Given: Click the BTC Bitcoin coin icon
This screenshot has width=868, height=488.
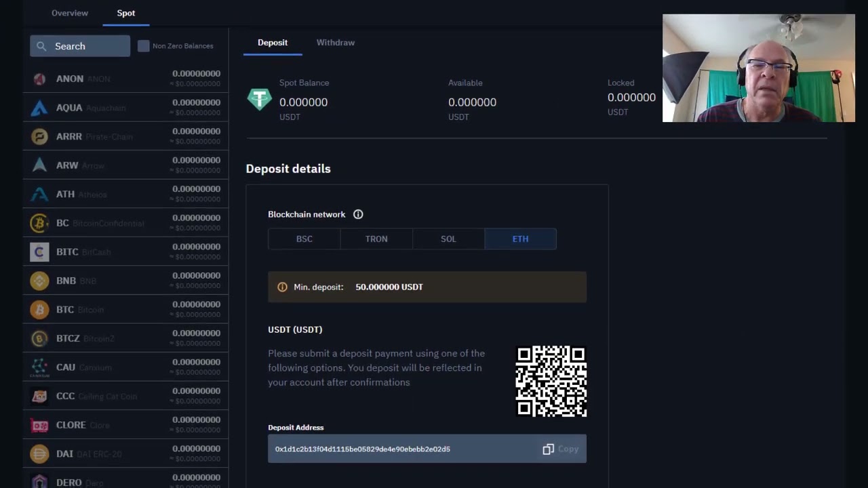Looking at the screenshot, I should pyautogui.click(x=39, y=309).
